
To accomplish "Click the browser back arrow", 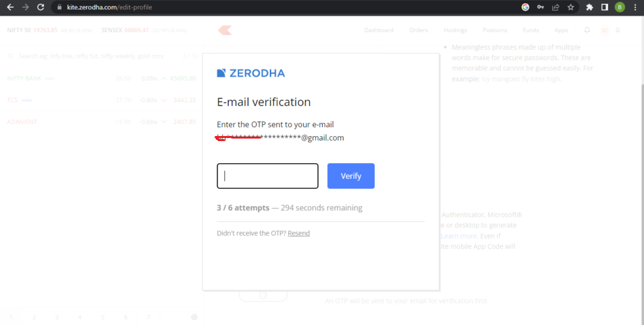I will click(x=10, y=7).
